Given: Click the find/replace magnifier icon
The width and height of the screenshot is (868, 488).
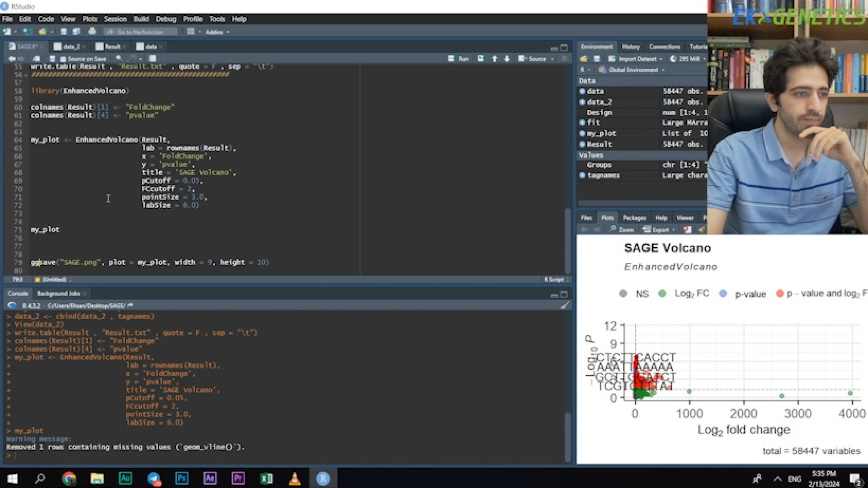Looking at the screenshot, I should [119, 58].
